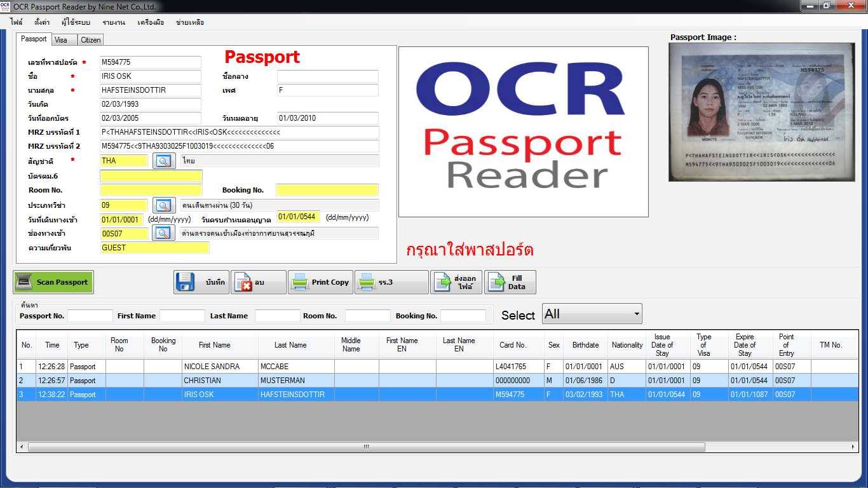Open the เครื่องมือ menu
868x488 pixels.
pyautogui.click(x=151, y=22)
